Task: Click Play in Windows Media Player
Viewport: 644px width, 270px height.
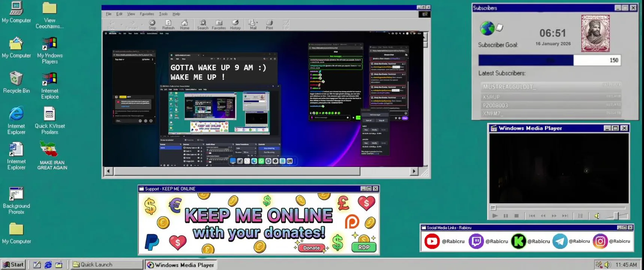Action: pos(495,216)
